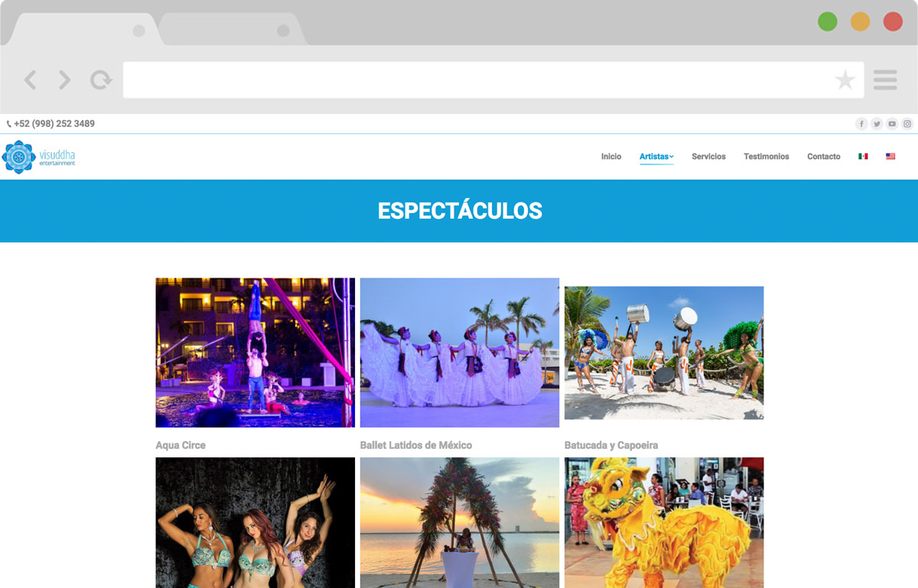918x588 pixels.
Task: Click the red window control dot
Action: pos(893,21)
